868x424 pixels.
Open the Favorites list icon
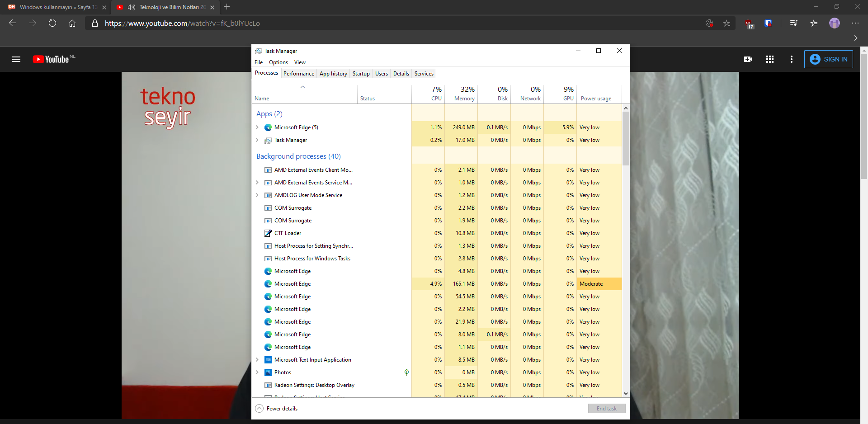click(x=814, y=23)
